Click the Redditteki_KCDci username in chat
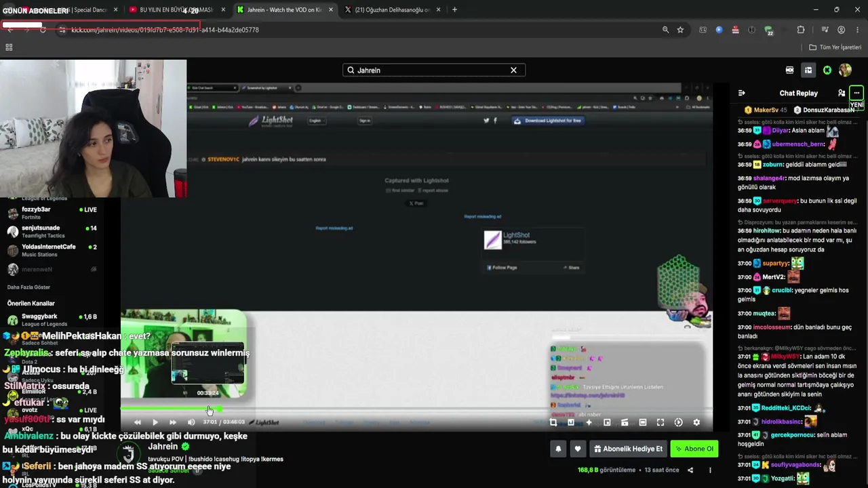The image size is (868, 488). point(786,408)
